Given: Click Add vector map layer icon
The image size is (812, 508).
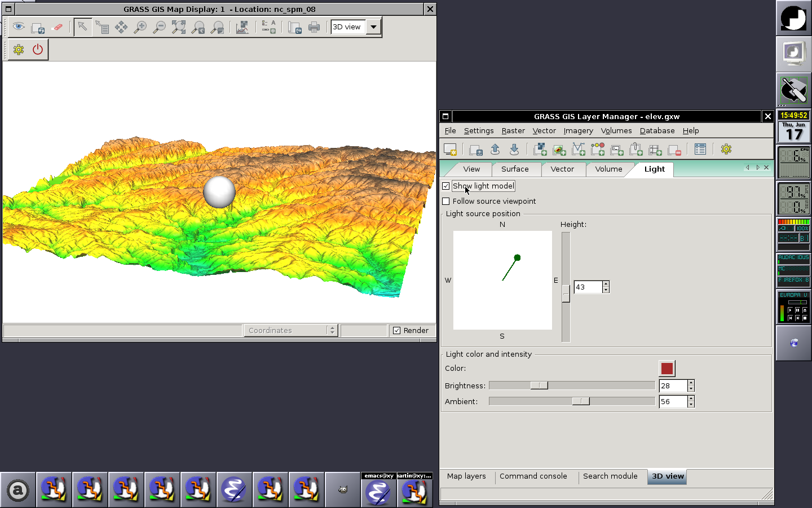Looking at the screenshot, I should coord(579,150).
